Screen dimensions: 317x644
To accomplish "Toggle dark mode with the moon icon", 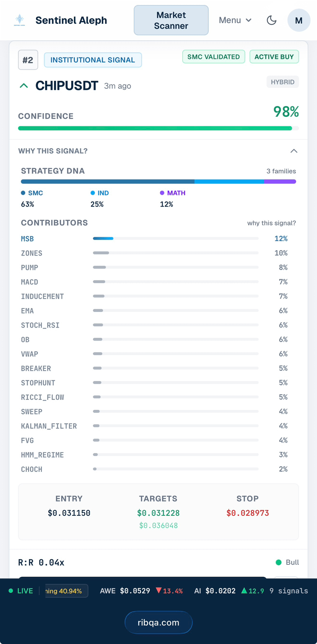I will tap(271, 20).
